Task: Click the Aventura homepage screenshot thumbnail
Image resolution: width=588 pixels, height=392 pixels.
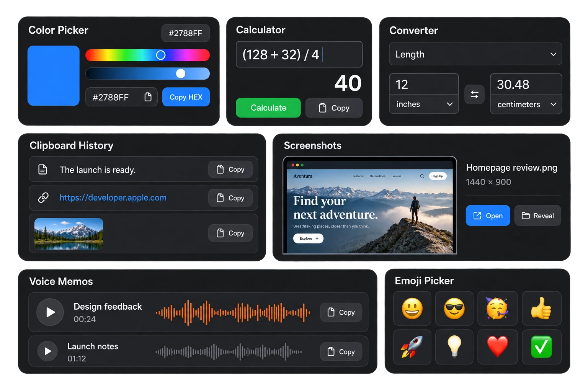Action: (x=370, y=205)
